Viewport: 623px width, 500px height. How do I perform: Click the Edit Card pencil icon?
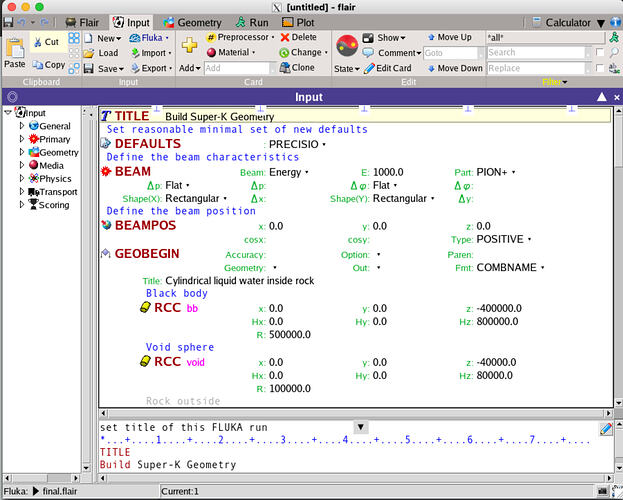(x=369, y=68)
